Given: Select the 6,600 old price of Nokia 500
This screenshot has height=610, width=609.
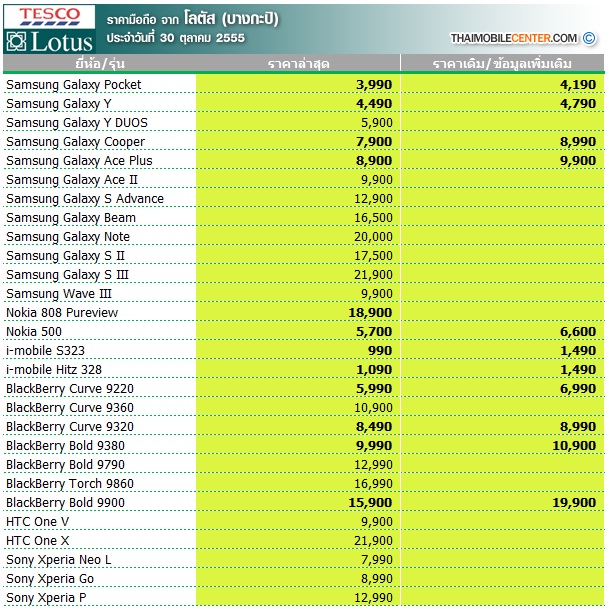Looking at the screenshot, I should tap(578, 331).
